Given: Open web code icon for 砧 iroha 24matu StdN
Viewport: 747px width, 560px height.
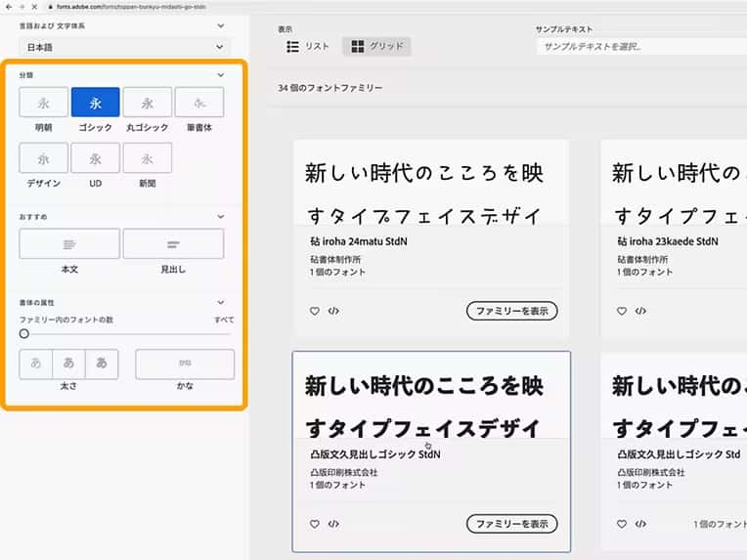Looking at the screenshot, I should 333,311.
